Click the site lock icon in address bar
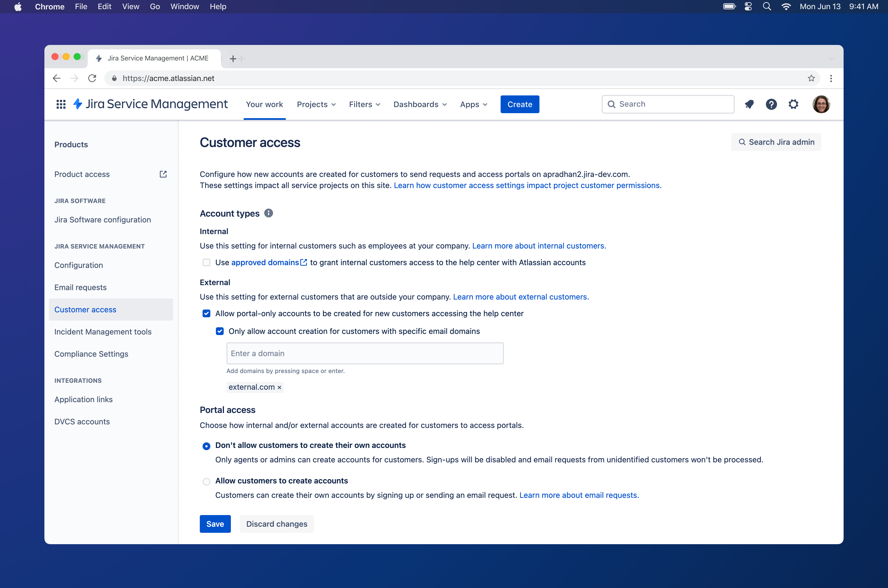This screenshot has width=888, height=588. pyautogui.click(x=114, y=78)
